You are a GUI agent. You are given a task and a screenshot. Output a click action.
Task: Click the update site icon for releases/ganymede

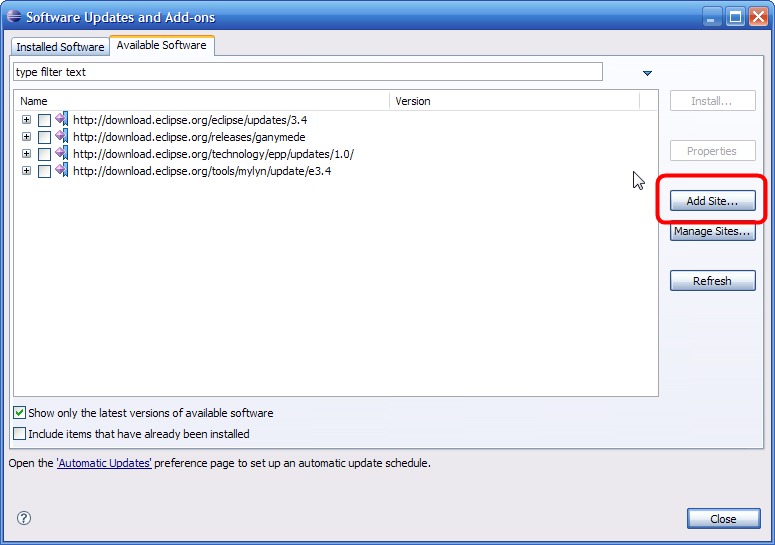coord(62,136)
